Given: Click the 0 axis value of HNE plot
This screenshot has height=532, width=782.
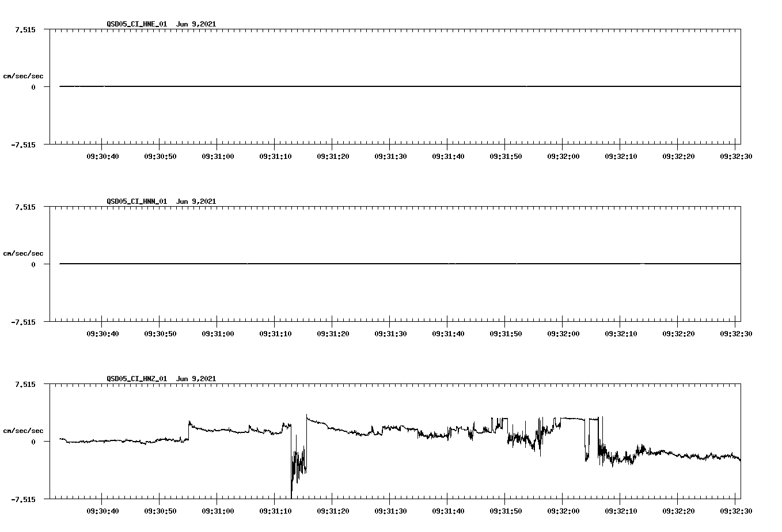Looking at the screenshot, I should pos(33,87).
